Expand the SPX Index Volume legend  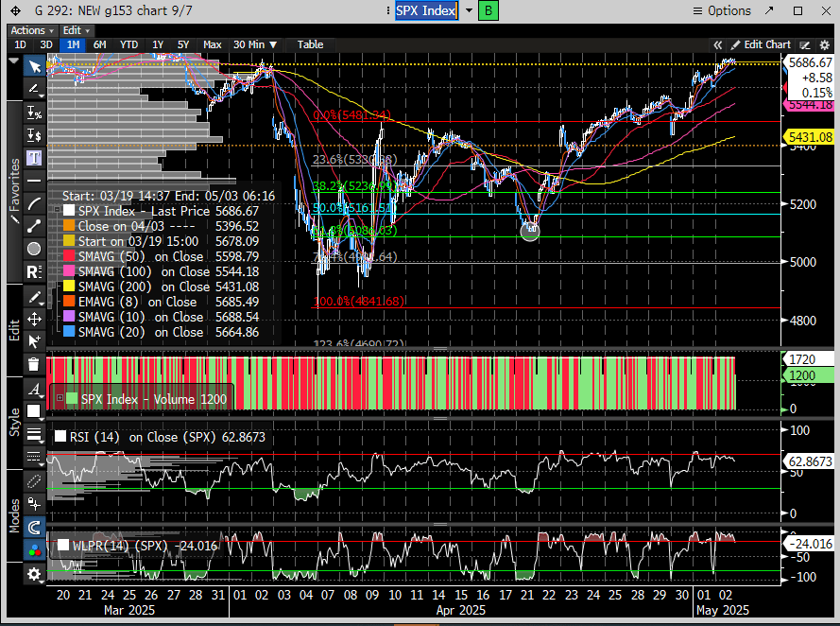[x=60, y=398]
